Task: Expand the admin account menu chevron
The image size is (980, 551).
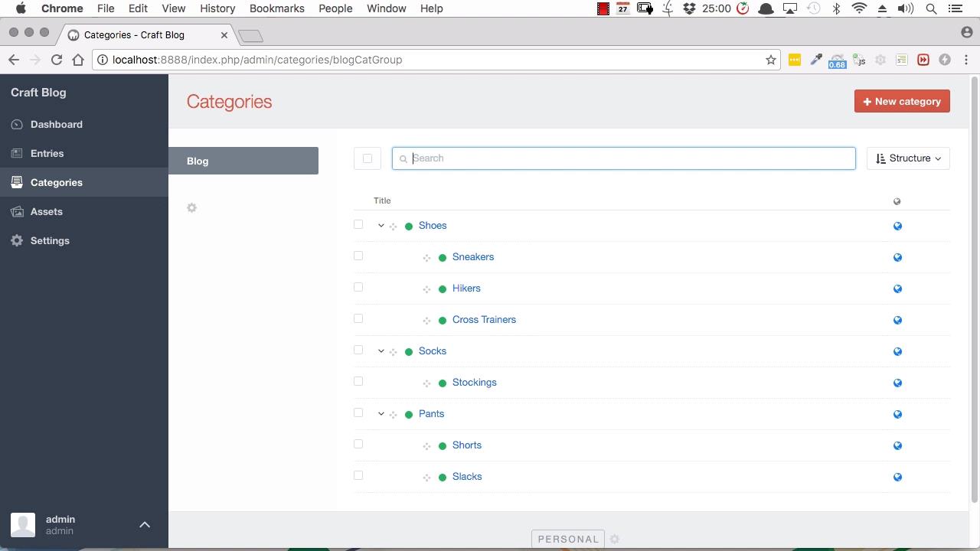Action: pyautogui.click(x=145, y=525)
